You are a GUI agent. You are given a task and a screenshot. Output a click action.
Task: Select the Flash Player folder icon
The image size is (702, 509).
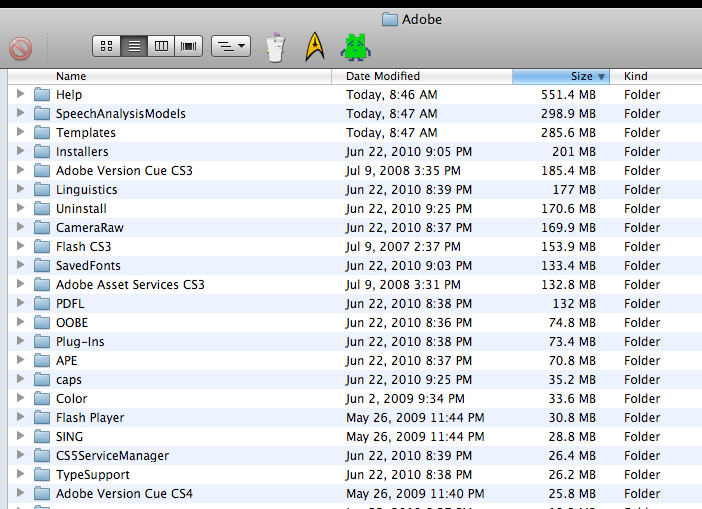coord(42,418)
